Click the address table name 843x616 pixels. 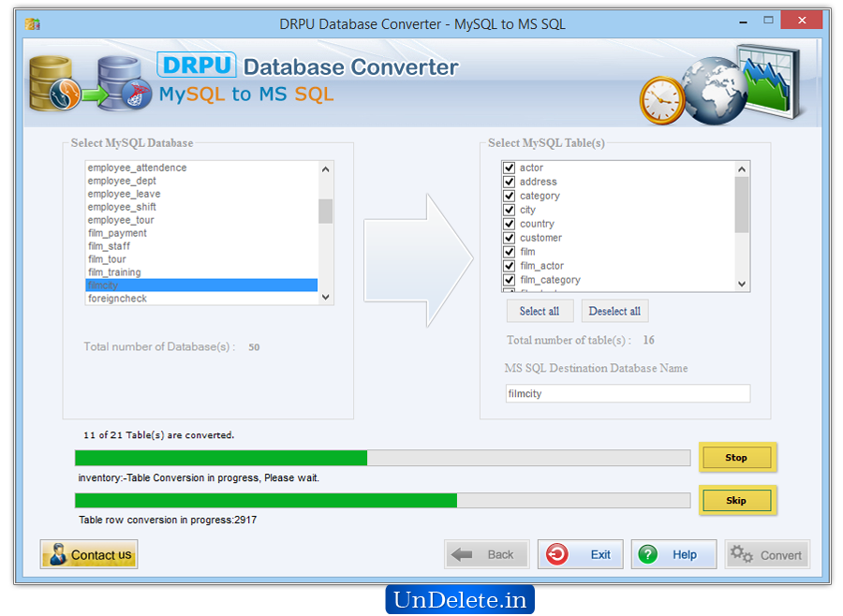click(x=539, y=182)
